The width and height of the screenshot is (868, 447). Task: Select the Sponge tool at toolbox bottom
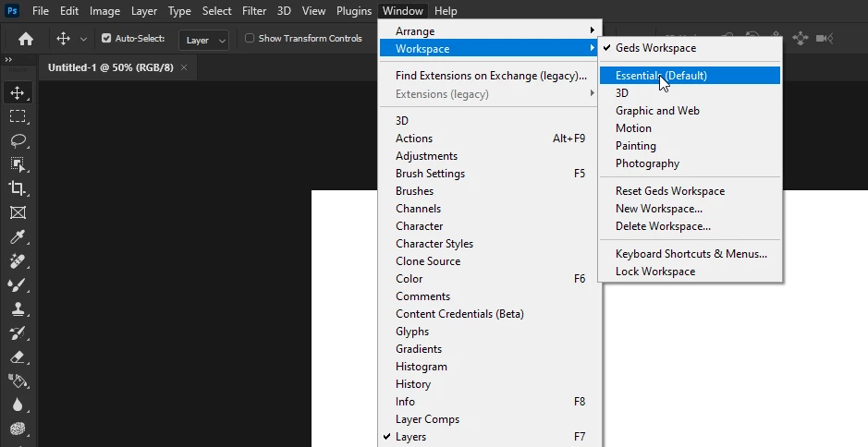[x=18, y=429]
